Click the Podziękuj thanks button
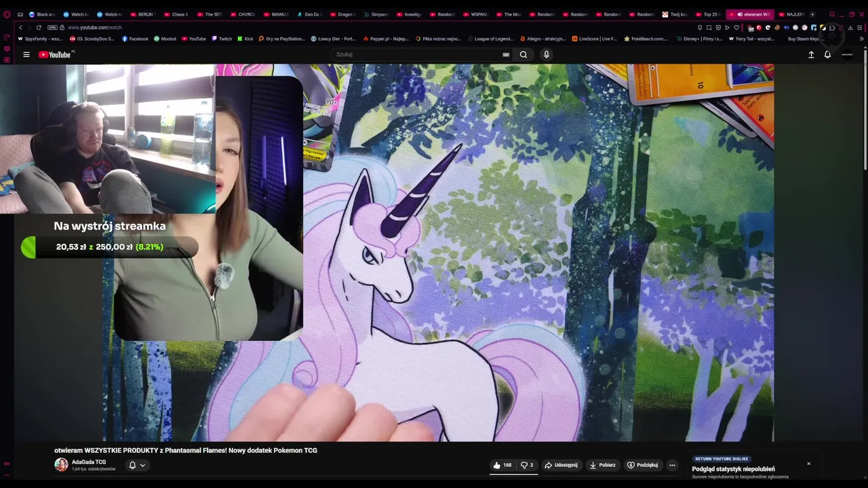The image size is (868, 488). pos(642,465)
